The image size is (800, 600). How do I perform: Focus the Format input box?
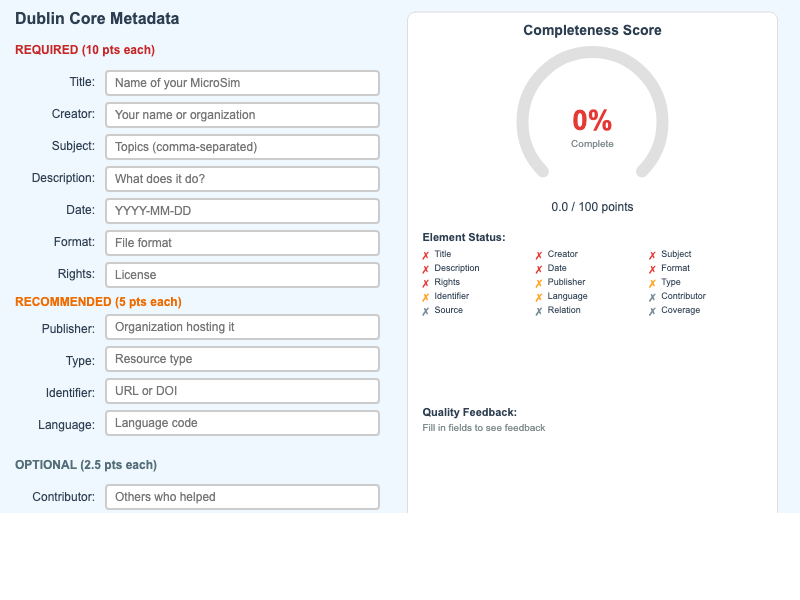point(242,243)
